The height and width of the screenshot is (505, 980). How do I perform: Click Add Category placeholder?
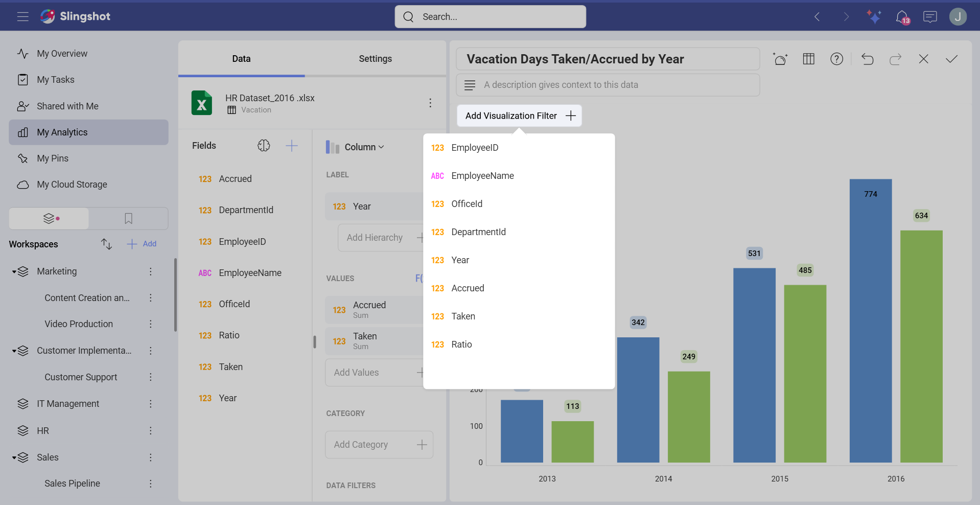pos(379,445)
